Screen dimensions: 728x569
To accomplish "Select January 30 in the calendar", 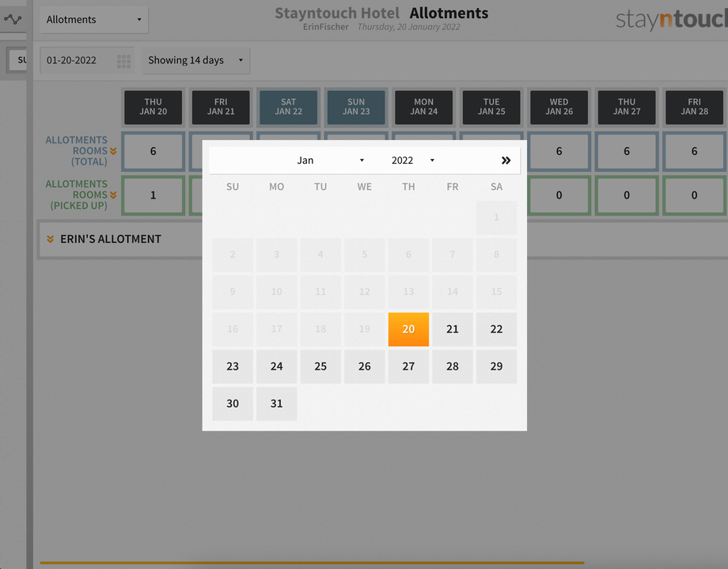I will (233, 404).
